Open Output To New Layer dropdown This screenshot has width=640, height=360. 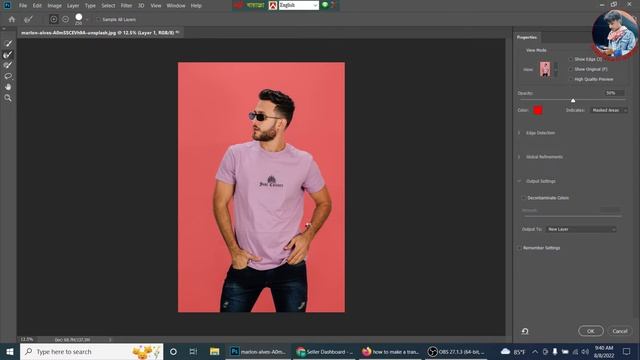[x=581, y=229]
